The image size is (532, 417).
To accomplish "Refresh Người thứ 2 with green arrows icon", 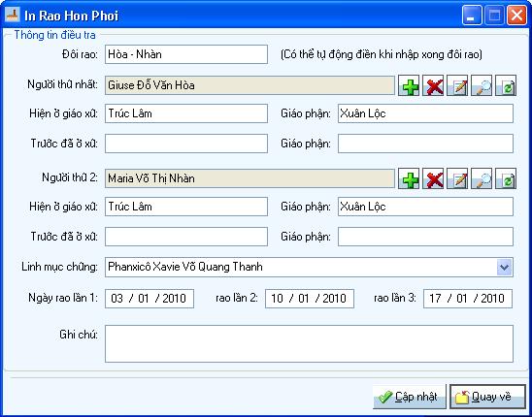I will [x=506, y=178].
